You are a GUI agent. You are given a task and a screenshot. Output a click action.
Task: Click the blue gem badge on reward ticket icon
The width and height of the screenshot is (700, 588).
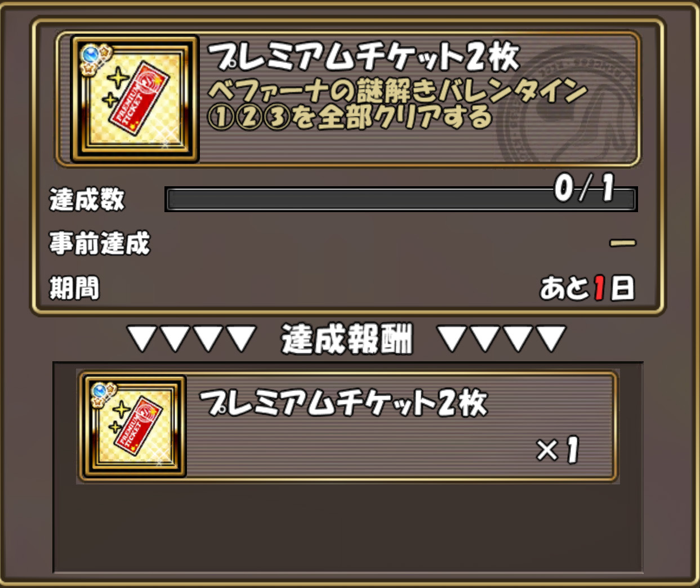100,390
